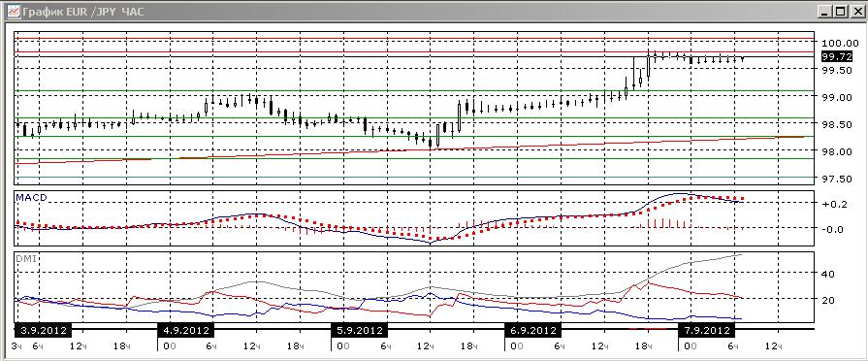Click the current price label 99.72

pos(837,56)
